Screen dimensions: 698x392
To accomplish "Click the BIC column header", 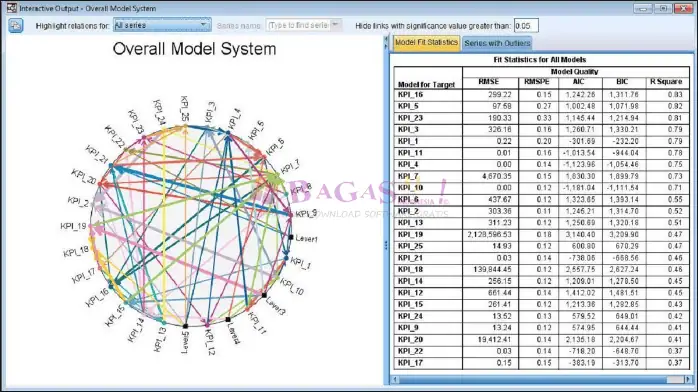I will pyautogui.click(x=622, y=82).
